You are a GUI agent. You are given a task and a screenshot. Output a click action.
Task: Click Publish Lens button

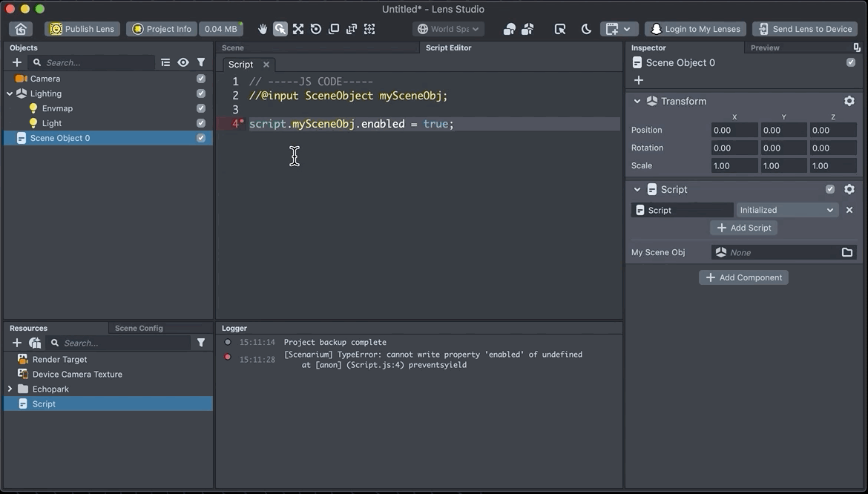click(82, 29)
